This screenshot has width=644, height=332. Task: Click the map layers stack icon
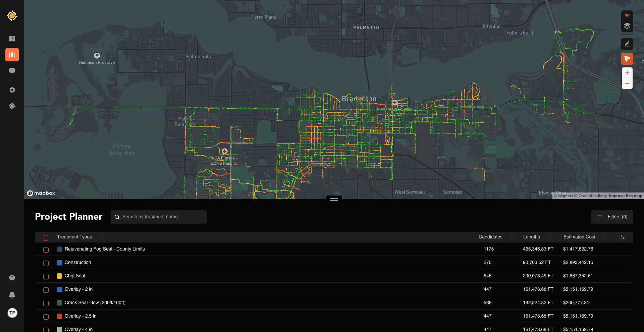[x=627, y=26]
